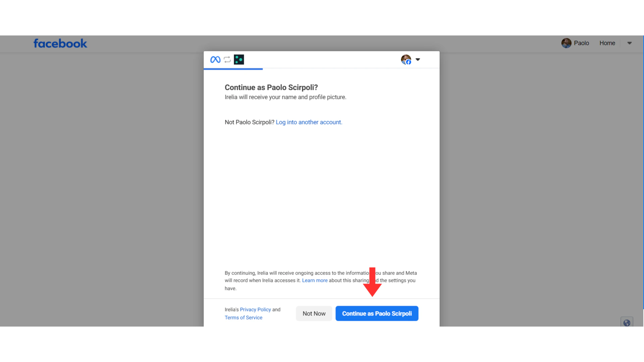Viewport: 644px width, 362px height.
Task: Click Paolo's profile picture in the top bar
Action: tap(566, 43)
